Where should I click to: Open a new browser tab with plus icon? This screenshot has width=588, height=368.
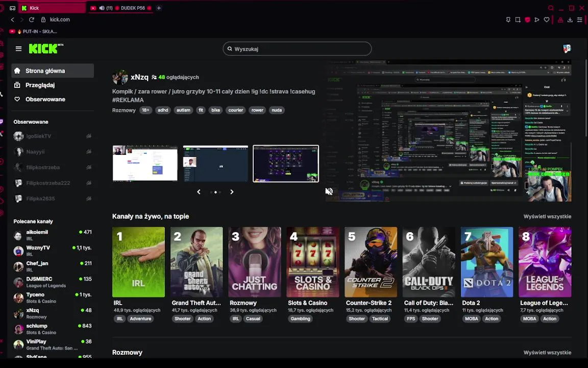coord(159,8)
